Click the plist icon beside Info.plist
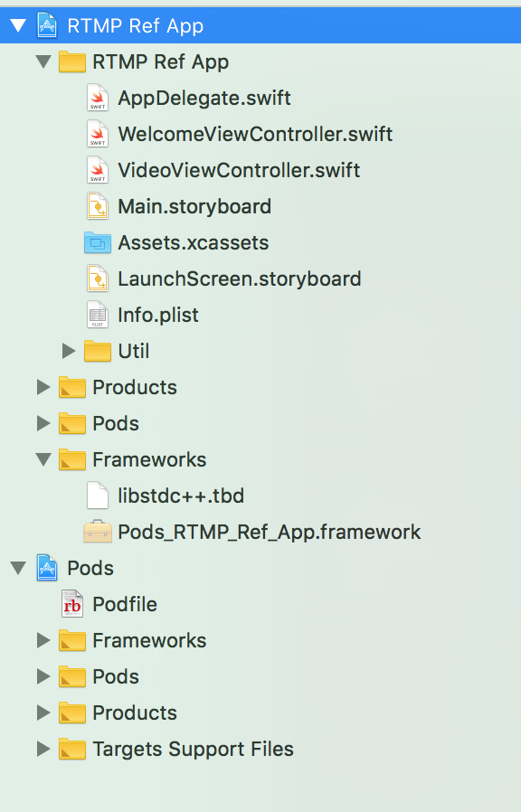This screenshot has width=521, height=812. pos(98,315)
